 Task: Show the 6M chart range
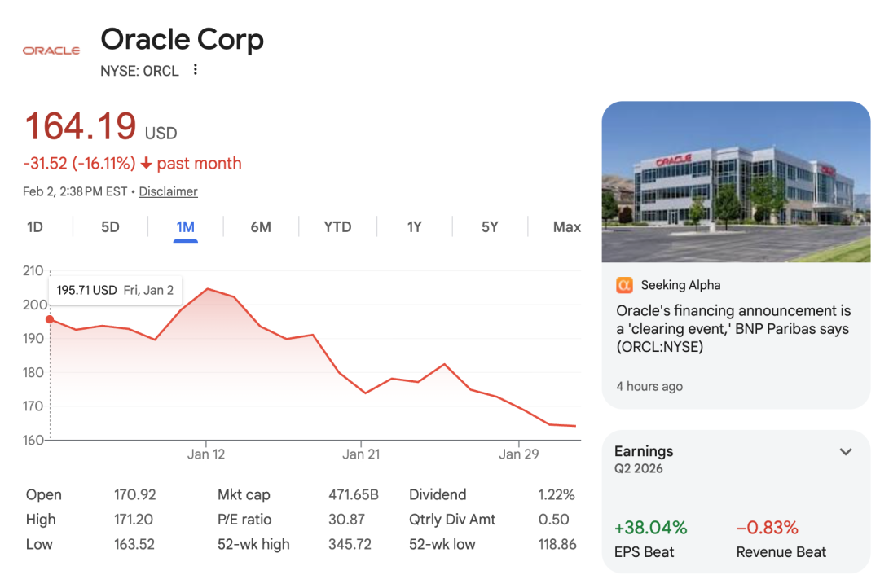click(x=261, y=227)
